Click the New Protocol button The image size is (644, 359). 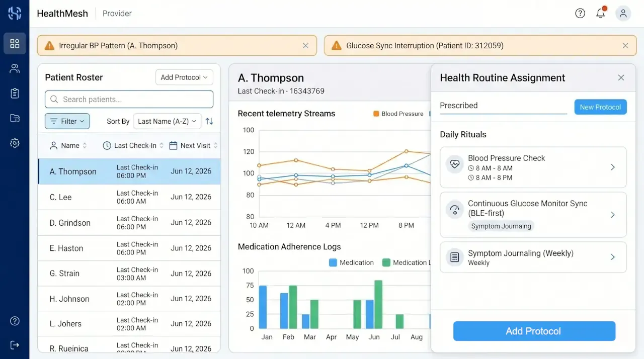click(x=600, y=107)
